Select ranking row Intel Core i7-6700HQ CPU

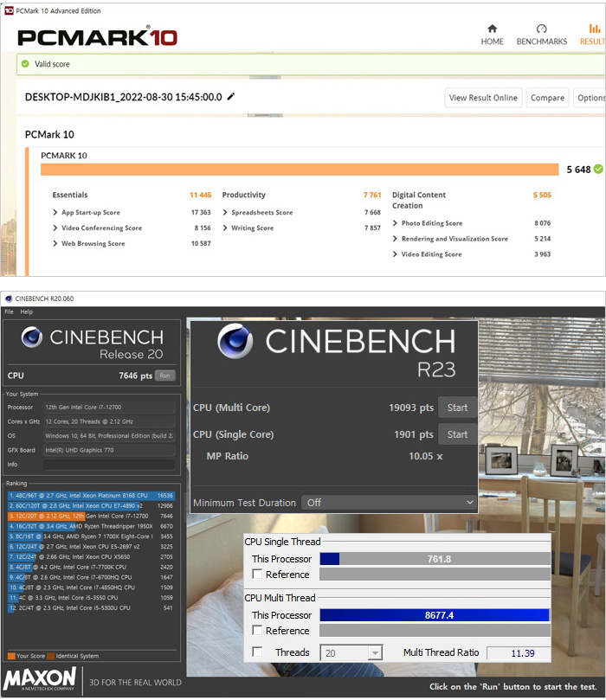91,577
